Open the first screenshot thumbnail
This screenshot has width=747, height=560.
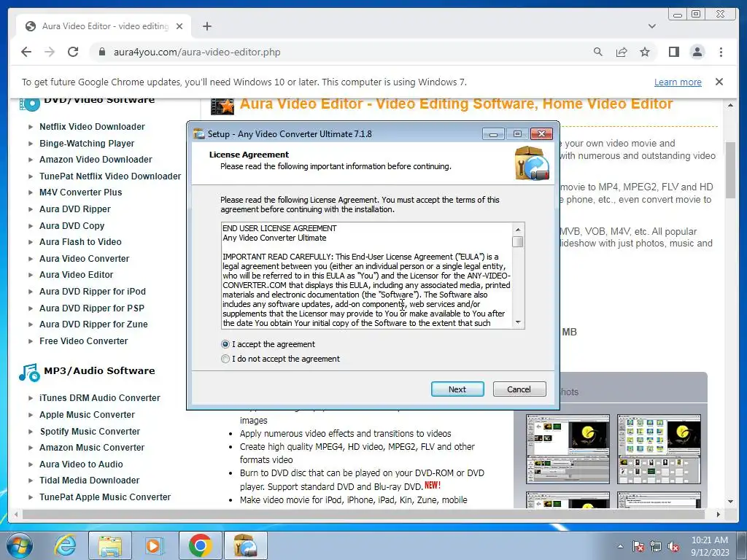pyautogui.click(x=568, y=449)
